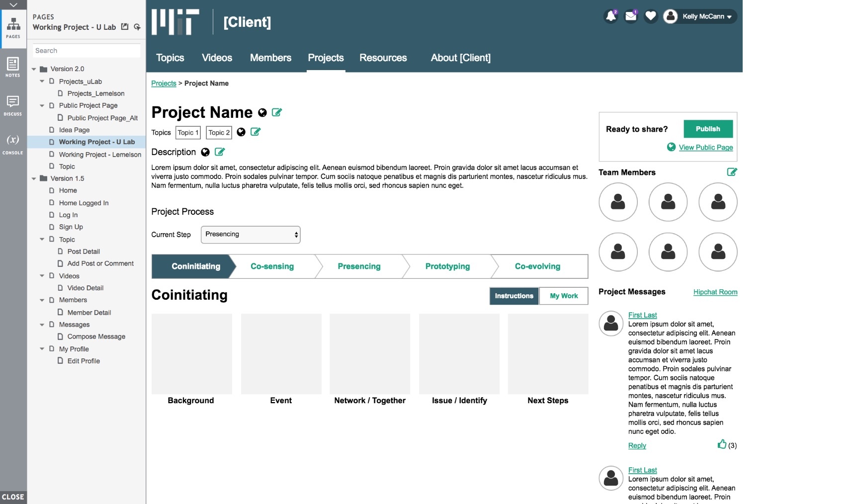
Task: Click the pages Search field
Action: click(x=86, y=51)
